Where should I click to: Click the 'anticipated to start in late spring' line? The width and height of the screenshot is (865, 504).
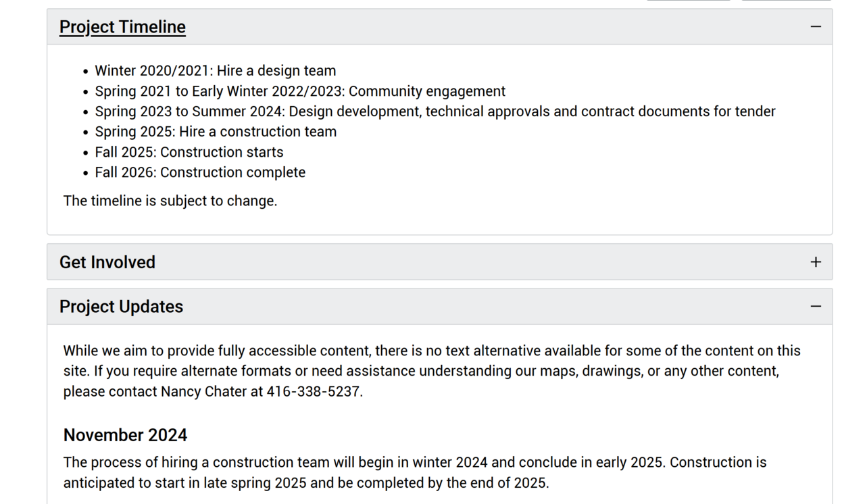click(305, 482)
